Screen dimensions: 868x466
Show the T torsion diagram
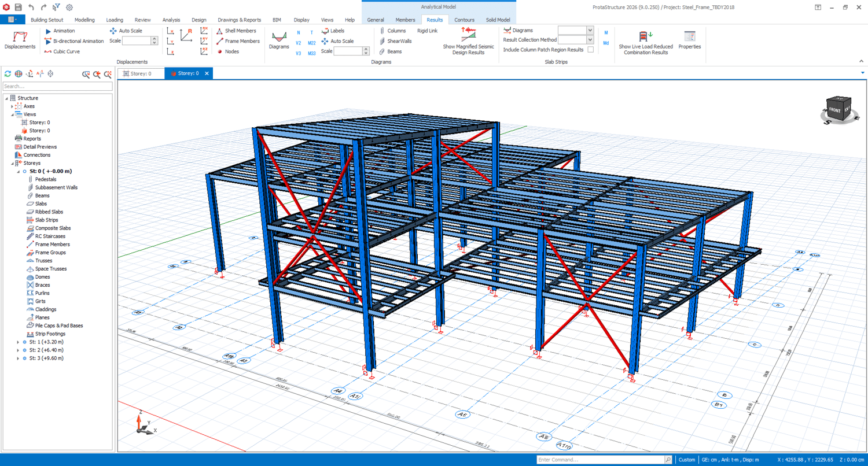[x=312, y=33]
